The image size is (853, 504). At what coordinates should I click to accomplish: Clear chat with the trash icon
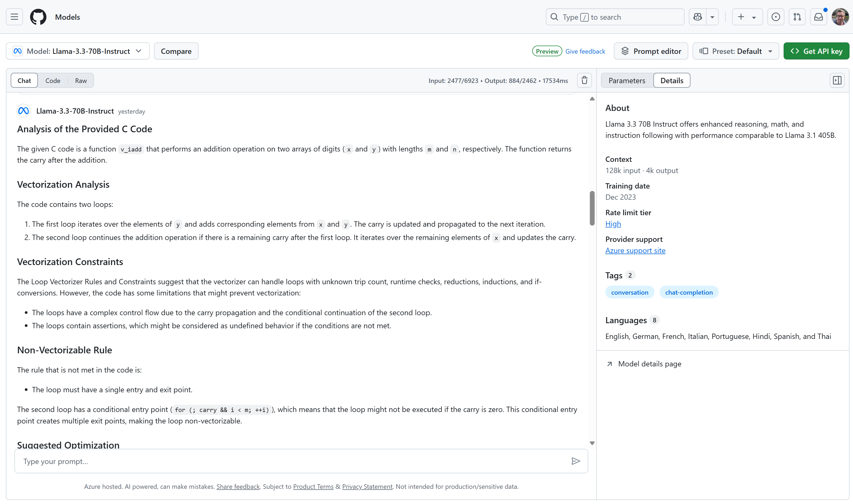(585, 81)
